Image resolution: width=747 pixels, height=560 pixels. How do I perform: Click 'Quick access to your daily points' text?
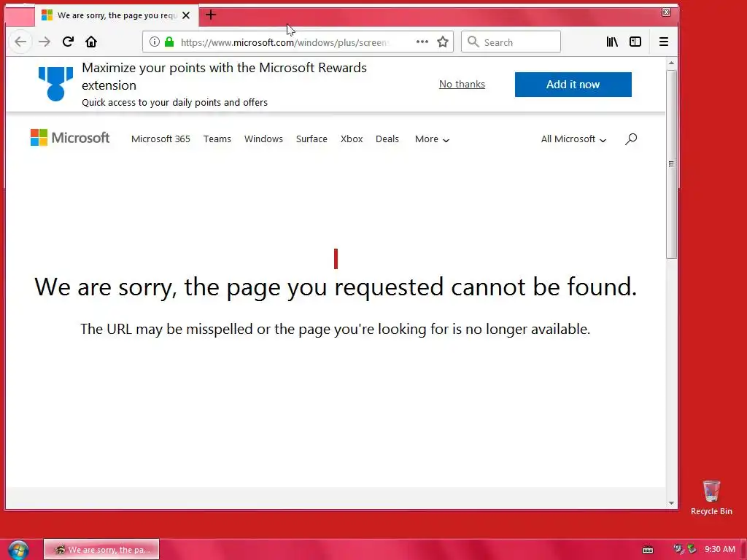[x=174, y=102]
